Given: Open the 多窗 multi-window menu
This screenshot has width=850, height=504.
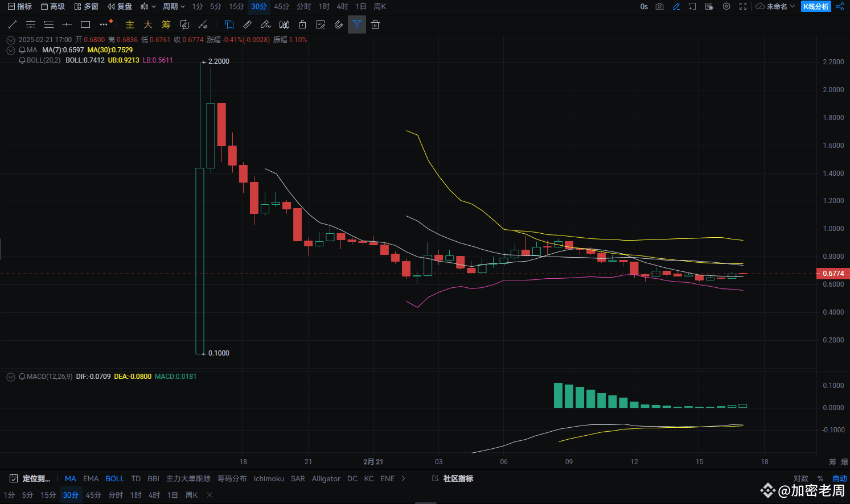Looking at the screenshot, I should (87, 6).
